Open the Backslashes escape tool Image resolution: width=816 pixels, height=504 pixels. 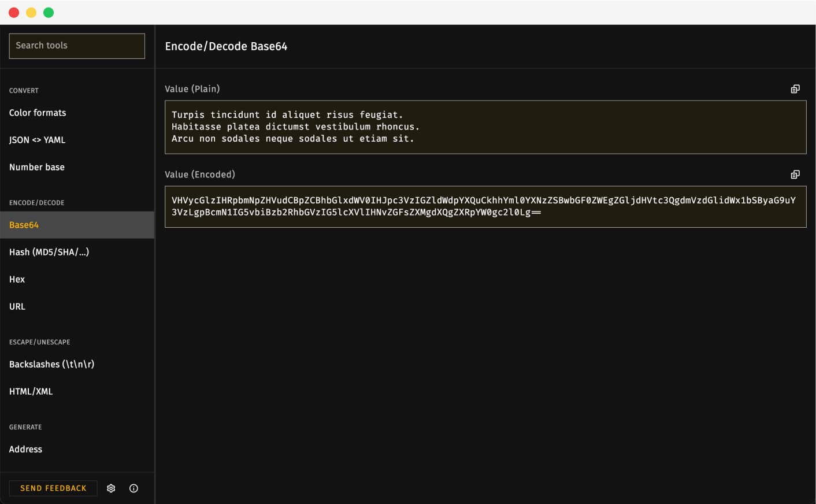click(77, 364)
